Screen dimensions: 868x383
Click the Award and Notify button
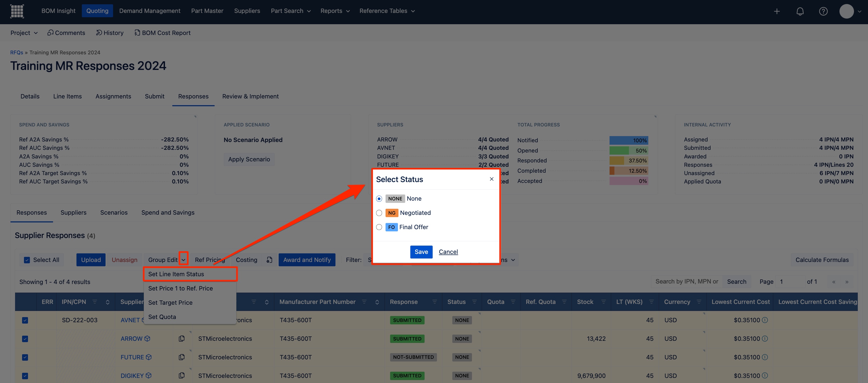[307, 260]
